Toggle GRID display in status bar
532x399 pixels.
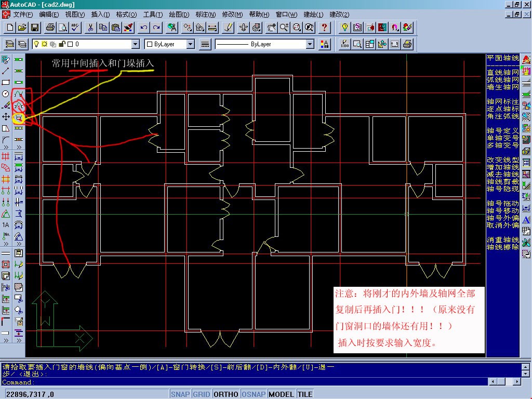point(202,394)
